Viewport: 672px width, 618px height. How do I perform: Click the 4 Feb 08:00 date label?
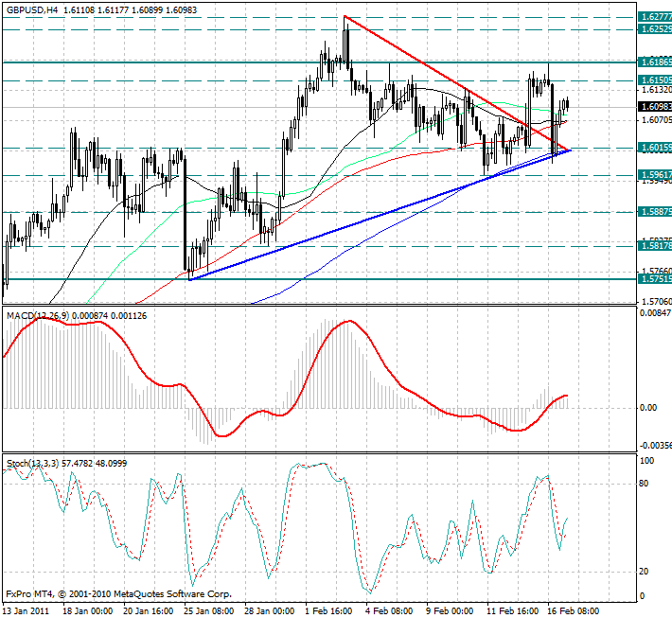389,610
